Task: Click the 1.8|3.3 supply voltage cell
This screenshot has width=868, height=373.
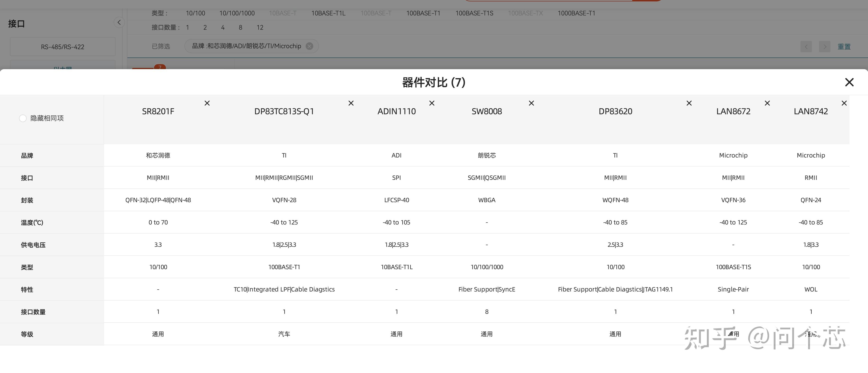Action: [811, 245]
